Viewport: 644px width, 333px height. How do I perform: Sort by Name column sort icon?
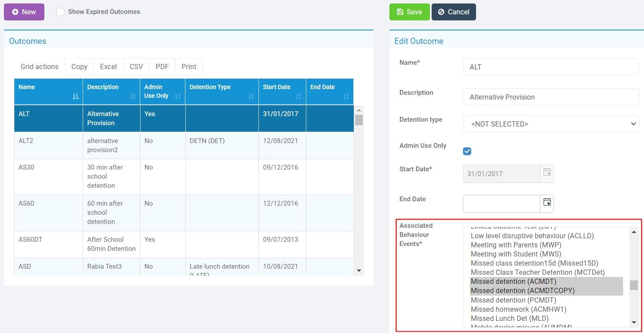pyautogui.click(x=76, y=96)
